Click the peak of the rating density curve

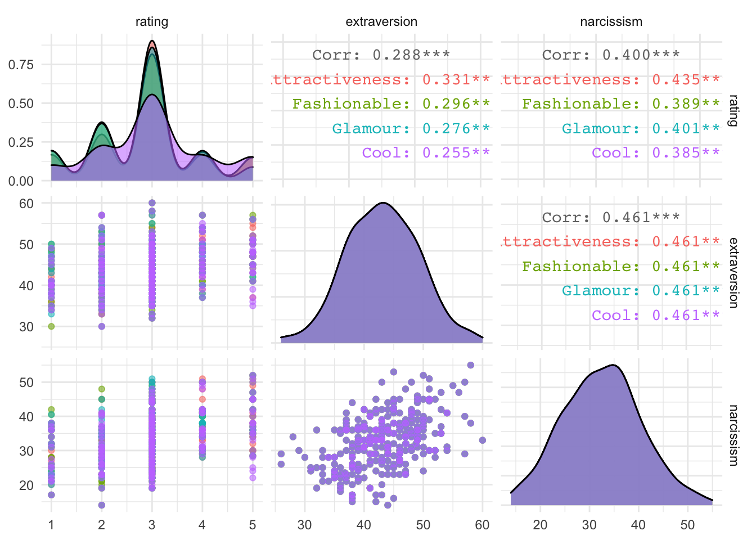pos(152,41)
